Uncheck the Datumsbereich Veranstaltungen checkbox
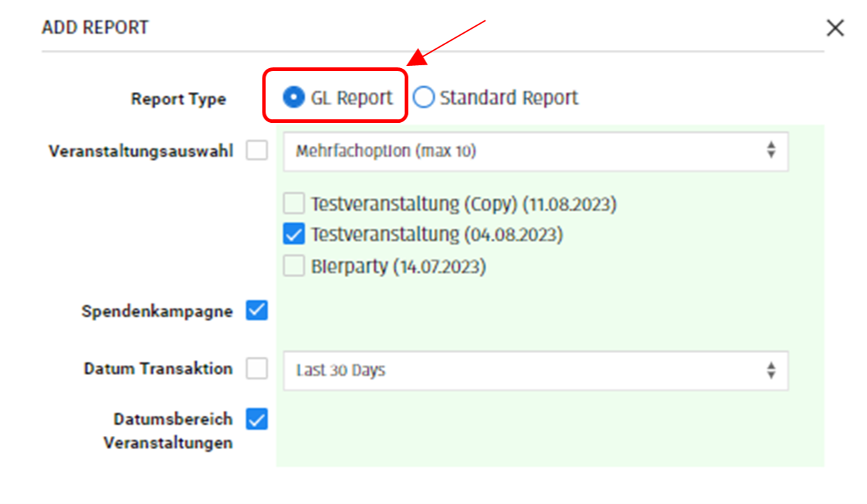This screenshot has width=867, height=504. click(x=257, y=420)
